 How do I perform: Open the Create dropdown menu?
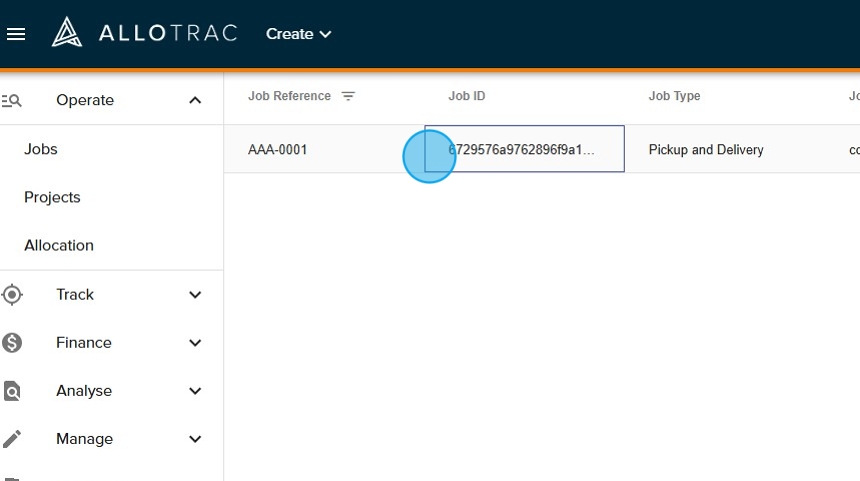298,34
